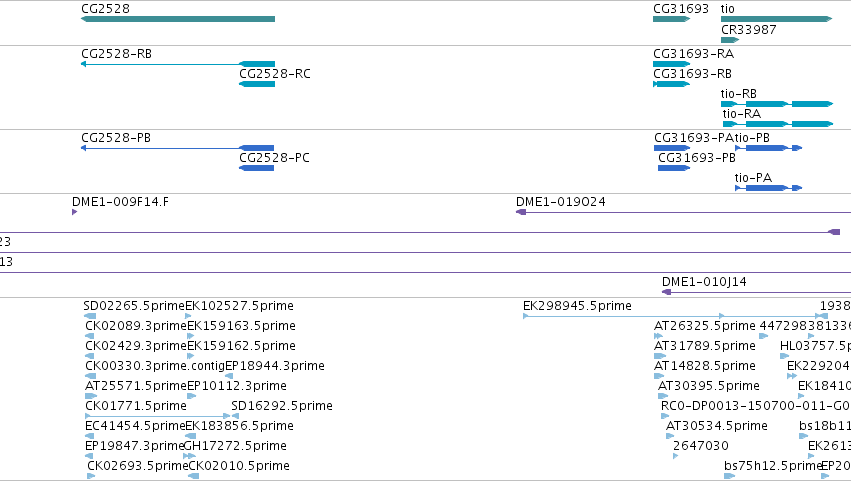Click the tio-RA transcript label

coord(741,114)
